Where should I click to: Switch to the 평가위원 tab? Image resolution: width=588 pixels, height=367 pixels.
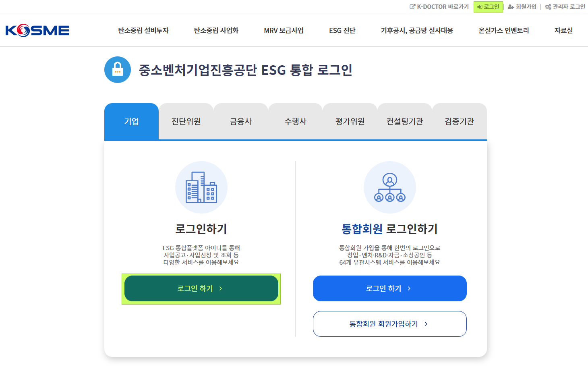point(350,121)
